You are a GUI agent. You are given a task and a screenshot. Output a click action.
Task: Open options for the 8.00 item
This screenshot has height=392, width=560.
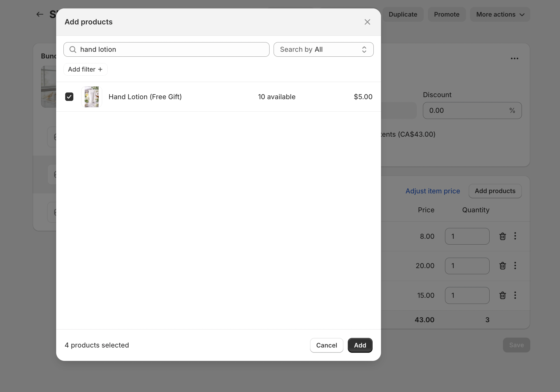[x=515, y=236]
